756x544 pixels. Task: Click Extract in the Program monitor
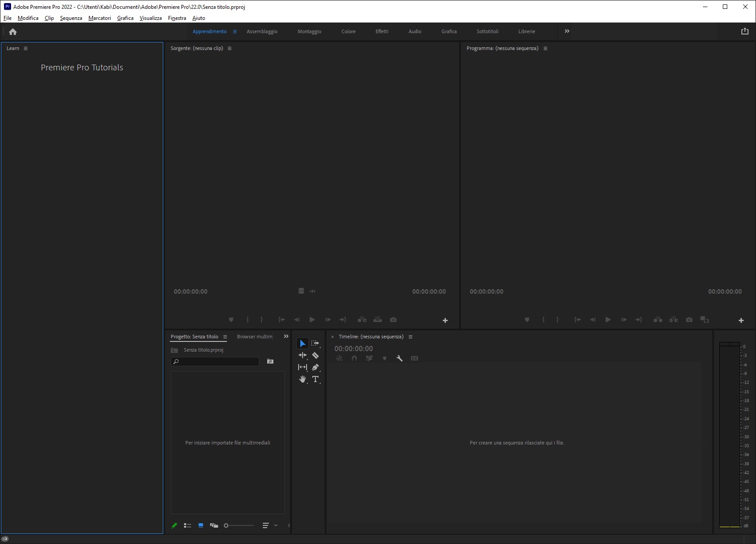point(673,320)
